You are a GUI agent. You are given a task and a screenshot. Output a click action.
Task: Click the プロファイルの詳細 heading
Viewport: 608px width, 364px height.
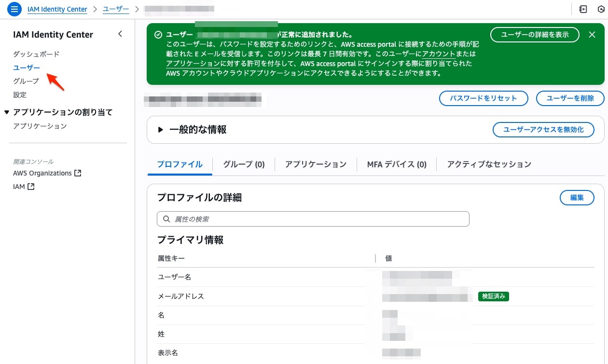coord(199,197)
